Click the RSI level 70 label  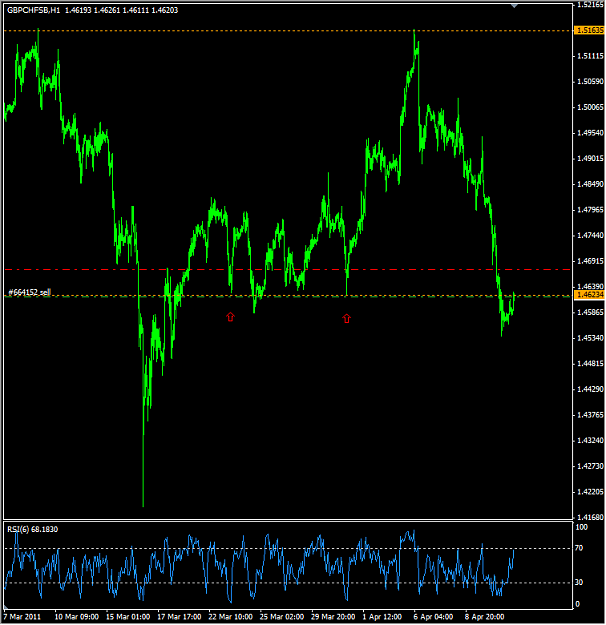point(579,548)
